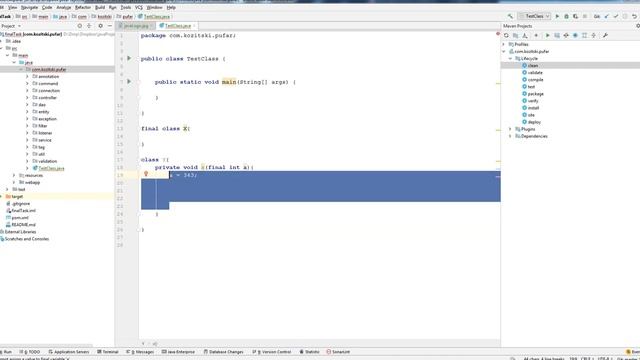
Task: Run TestClass with the green play icon
Action: [x=557, y=16]
